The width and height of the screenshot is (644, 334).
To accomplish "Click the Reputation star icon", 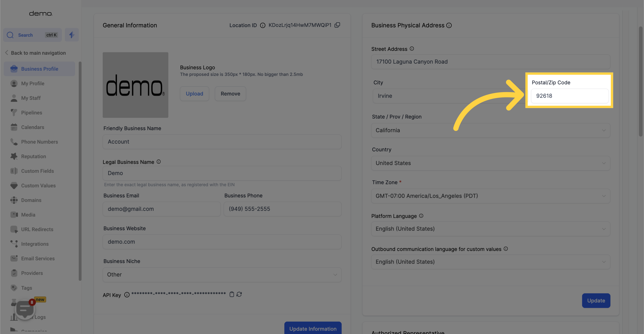I will 14,156.
